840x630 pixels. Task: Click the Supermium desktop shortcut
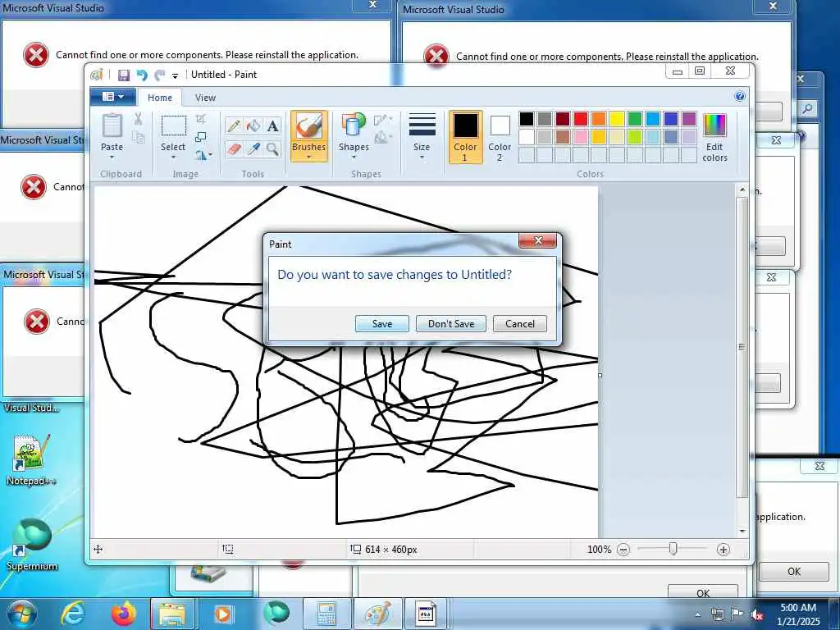(32, 545)
